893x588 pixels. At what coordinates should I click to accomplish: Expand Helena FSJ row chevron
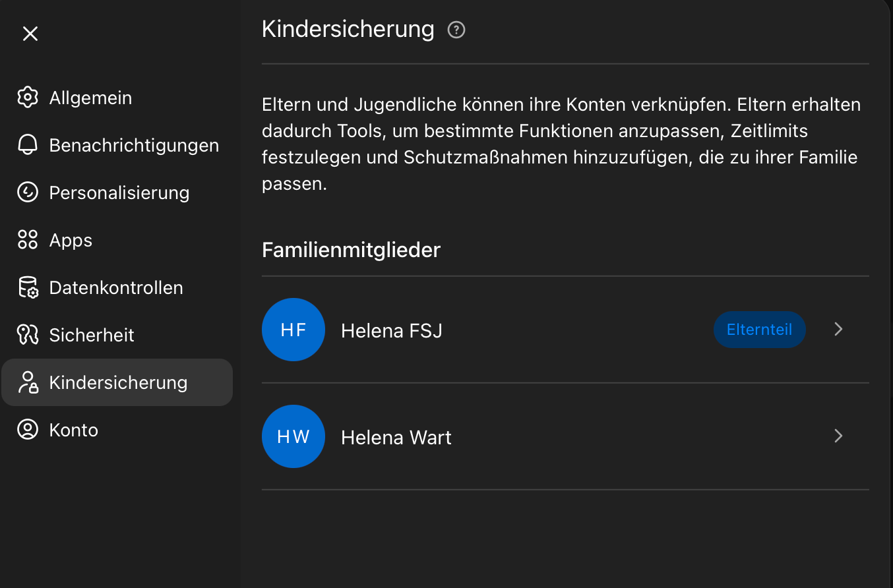point(838,330)
